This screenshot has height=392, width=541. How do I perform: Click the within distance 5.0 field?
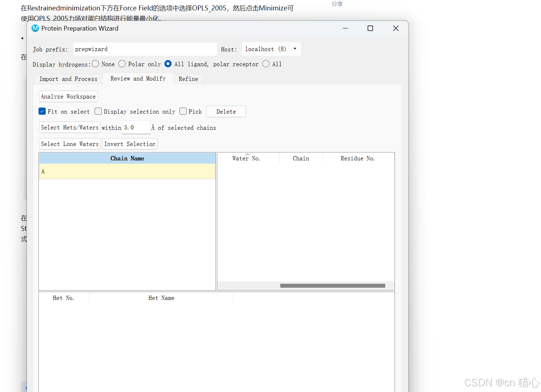[x=136, y=127]
